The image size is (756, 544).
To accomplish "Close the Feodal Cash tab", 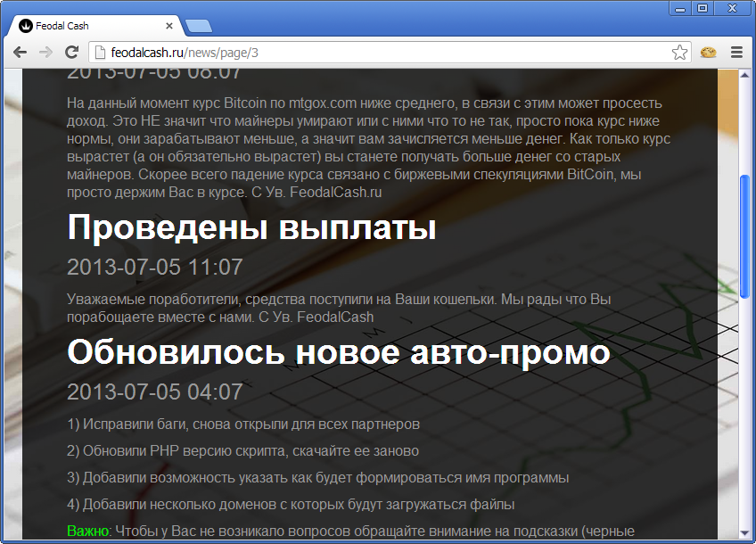I will 169,26.
